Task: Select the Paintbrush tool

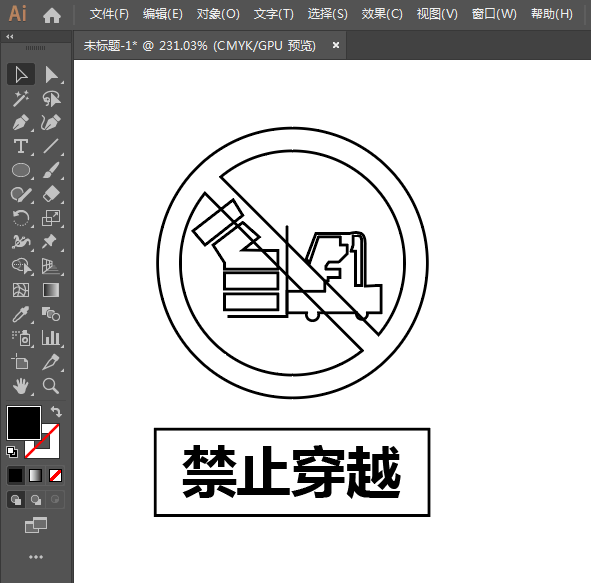Action: (x=51, y=170)
